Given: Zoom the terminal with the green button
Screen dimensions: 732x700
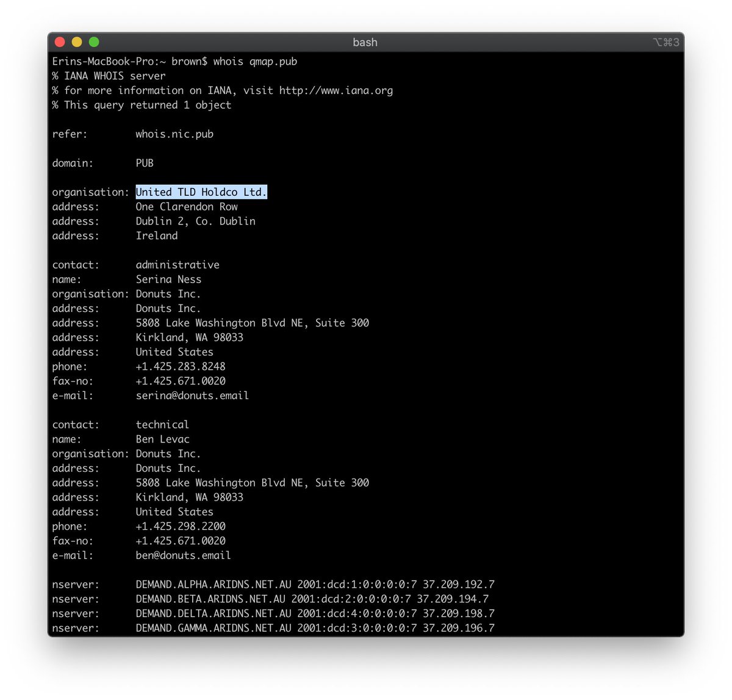Looking at the screenshot, I should (94, 42).
